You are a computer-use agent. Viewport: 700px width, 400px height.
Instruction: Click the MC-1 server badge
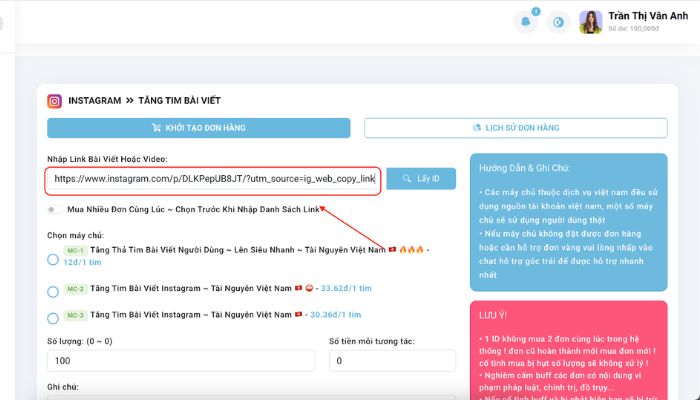point(75,250)
